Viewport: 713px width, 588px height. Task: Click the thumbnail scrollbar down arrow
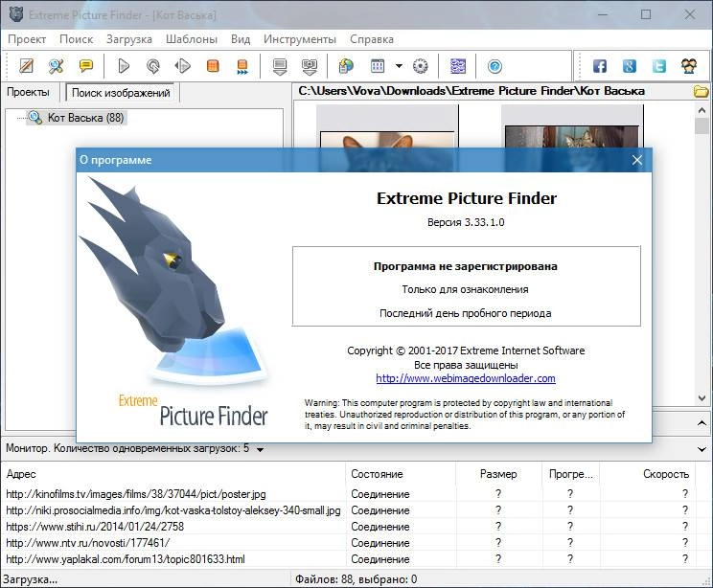tap(701, 398)
